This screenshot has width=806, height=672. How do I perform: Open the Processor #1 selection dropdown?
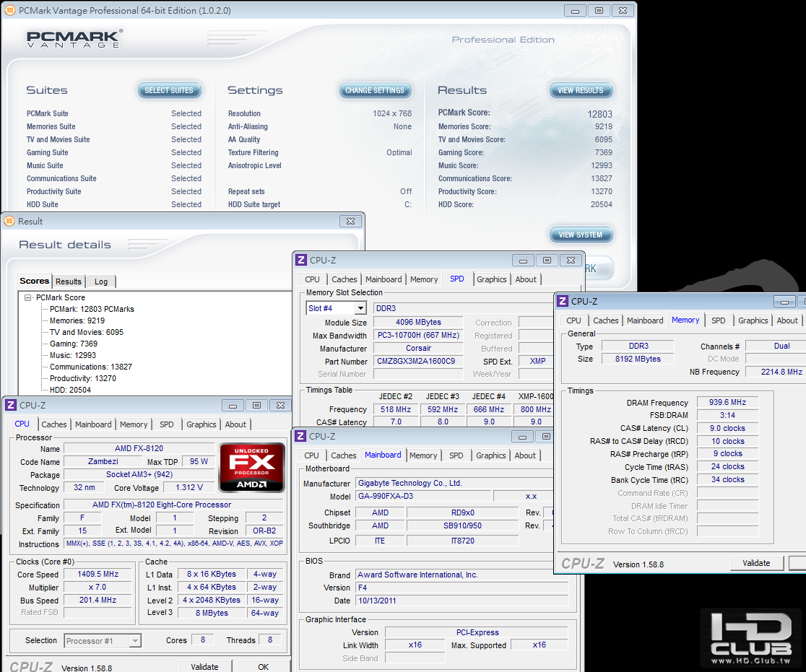point(135,641)
